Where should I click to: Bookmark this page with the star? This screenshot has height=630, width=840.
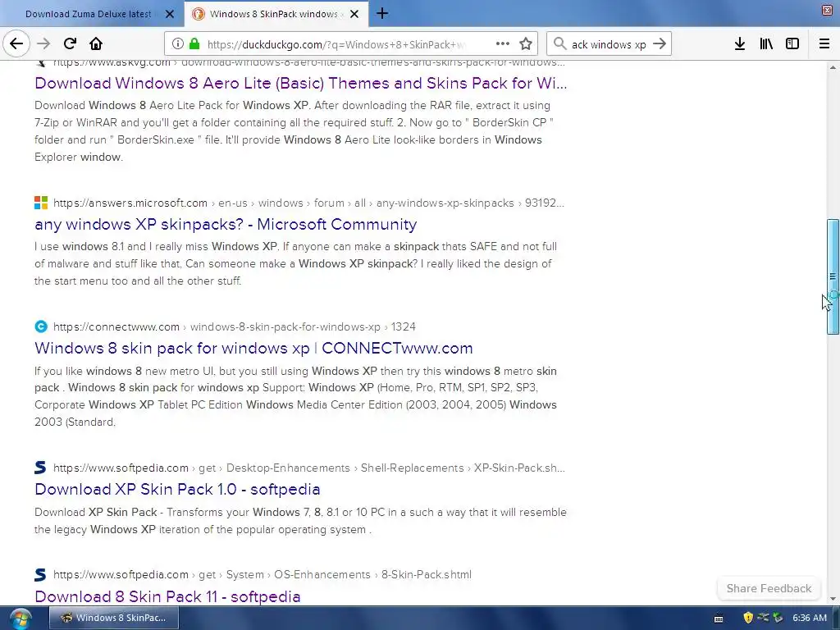tap(526, 44)
